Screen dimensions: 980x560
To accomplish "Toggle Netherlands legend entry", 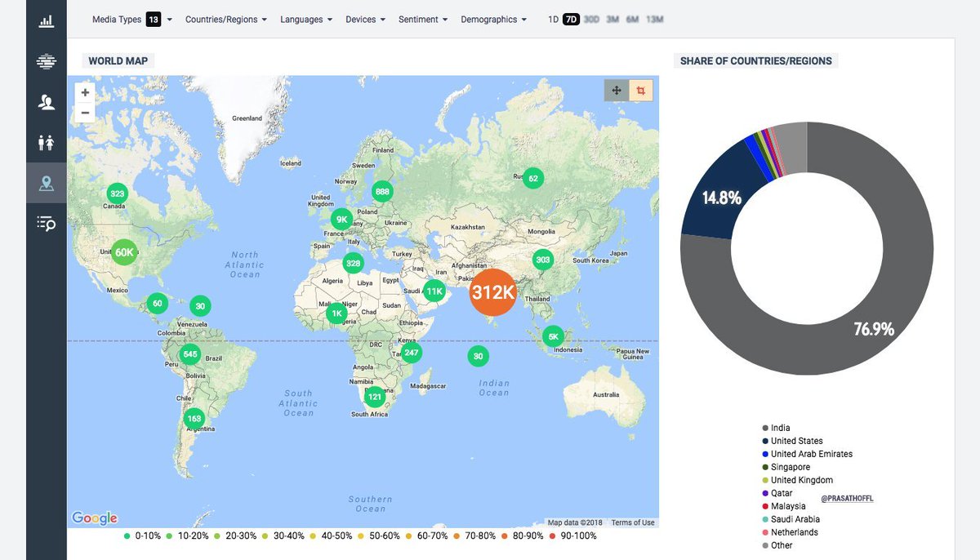I will (790, 532).
